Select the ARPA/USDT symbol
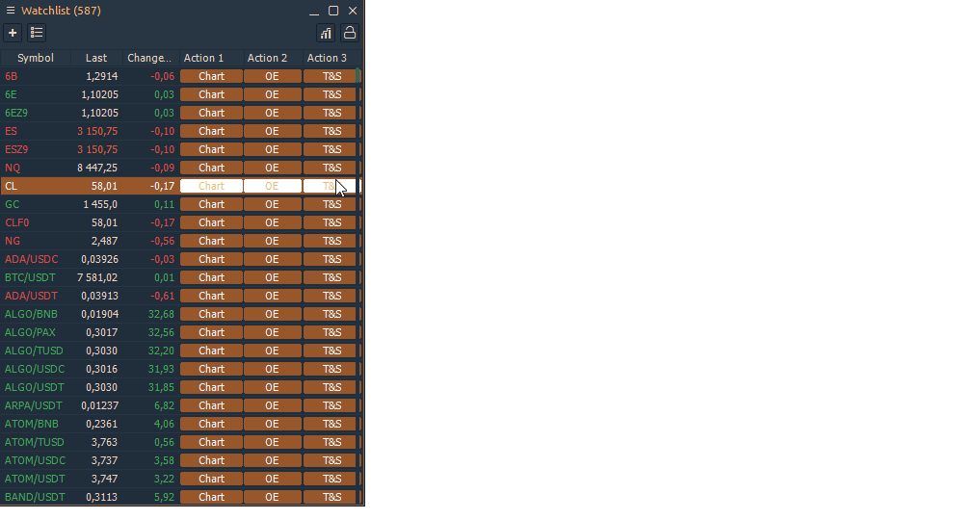Image resolution: width=980 pixels, height=520 pixels. point(34,405)
